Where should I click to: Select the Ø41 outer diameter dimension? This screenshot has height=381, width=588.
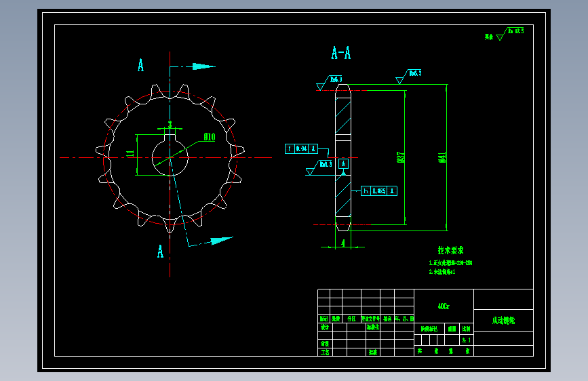442,157
